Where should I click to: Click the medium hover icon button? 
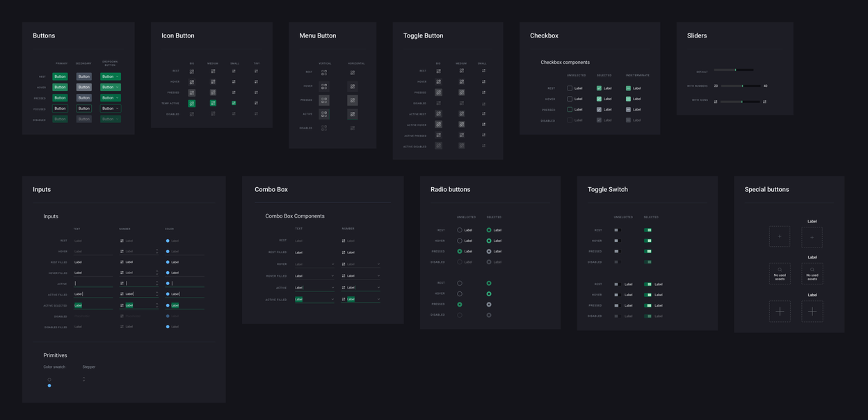coord(213,81)
